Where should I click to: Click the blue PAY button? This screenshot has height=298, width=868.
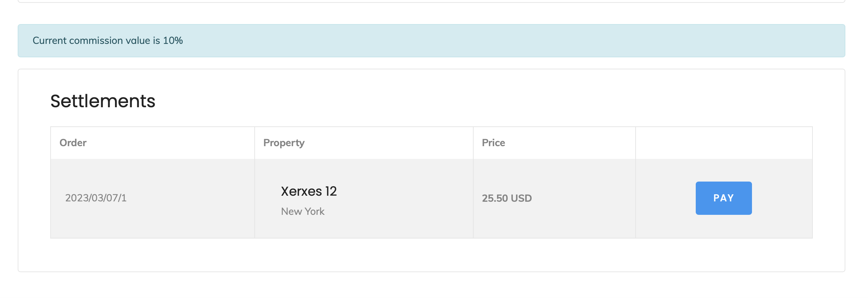[x=723, y=198]
